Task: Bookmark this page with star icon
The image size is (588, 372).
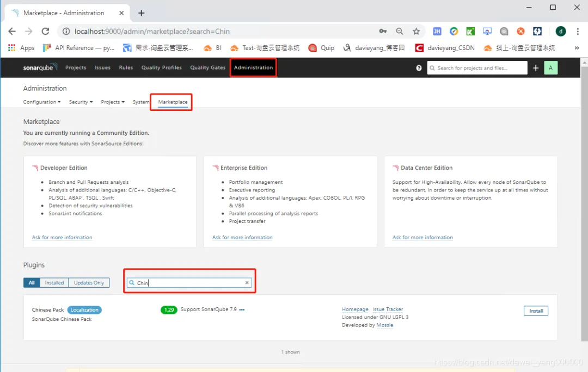Action: pyautogui.click(x=416, y=32)
